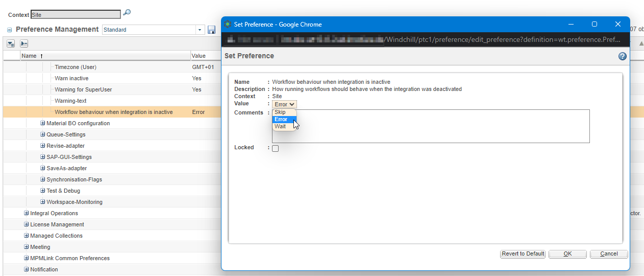Click the collapse all rows toolbar icon
Image resolution: width=644 pixels, height=276 pixels.
(x=23, y=44)
